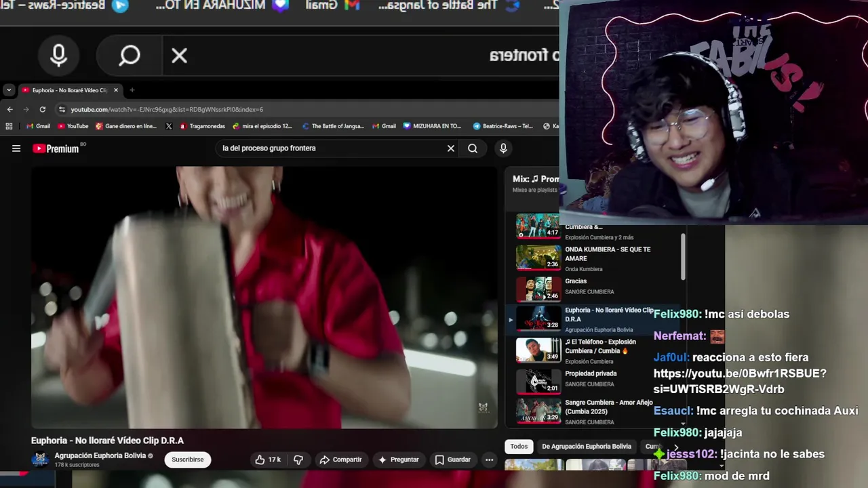Viewport: 868px width, 488px height.
Task: Select De Agrupación Euphoria Bolivia chip
Action: point(587,447)
